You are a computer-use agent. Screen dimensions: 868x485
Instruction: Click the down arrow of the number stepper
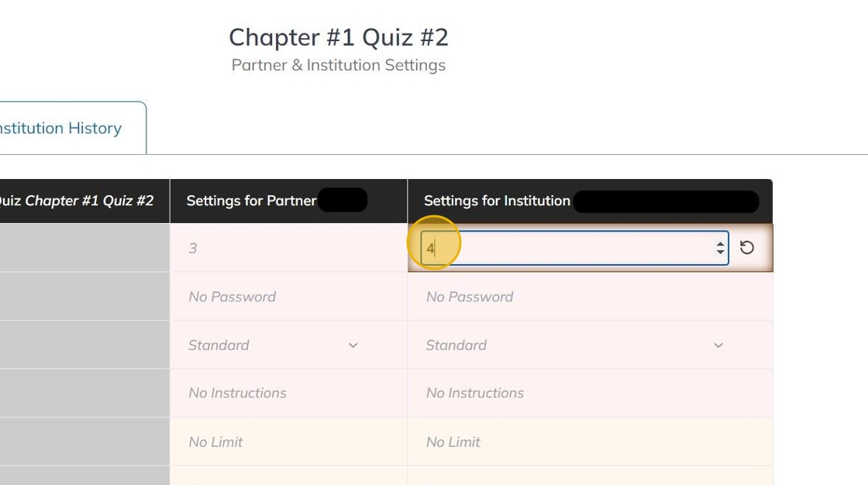720,253
